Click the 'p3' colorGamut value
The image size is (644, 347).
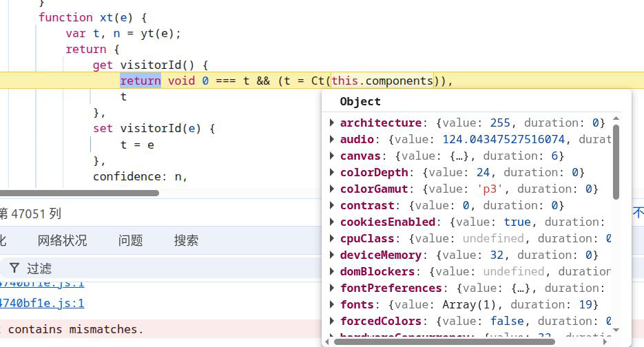(x=490, y=189)
